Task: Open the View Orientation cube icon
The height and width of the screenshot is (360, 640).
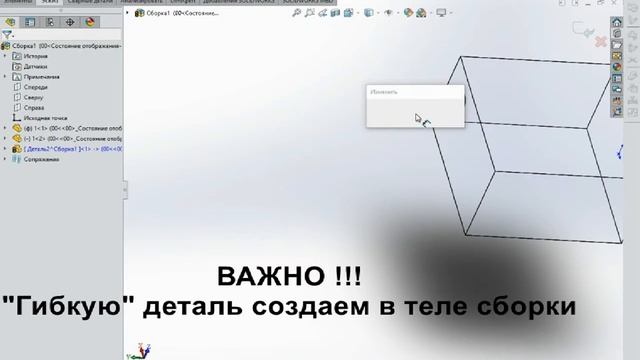Action: point(348,13)
